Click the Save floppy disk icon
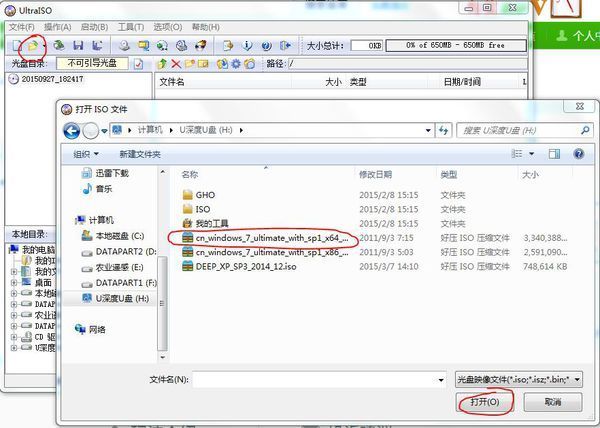Viewport: 600px width, 428px height. click(78, 46)
